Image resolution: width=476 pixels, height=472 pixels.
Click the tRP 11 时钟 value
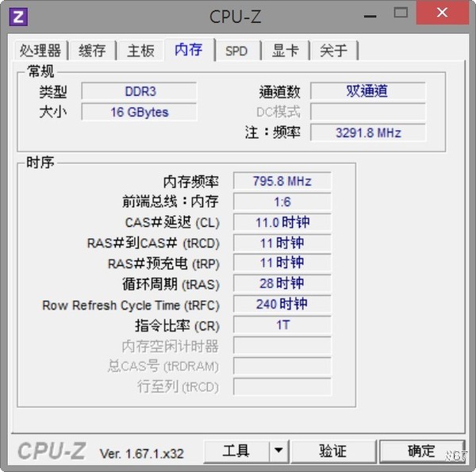(x=282, y=263)
